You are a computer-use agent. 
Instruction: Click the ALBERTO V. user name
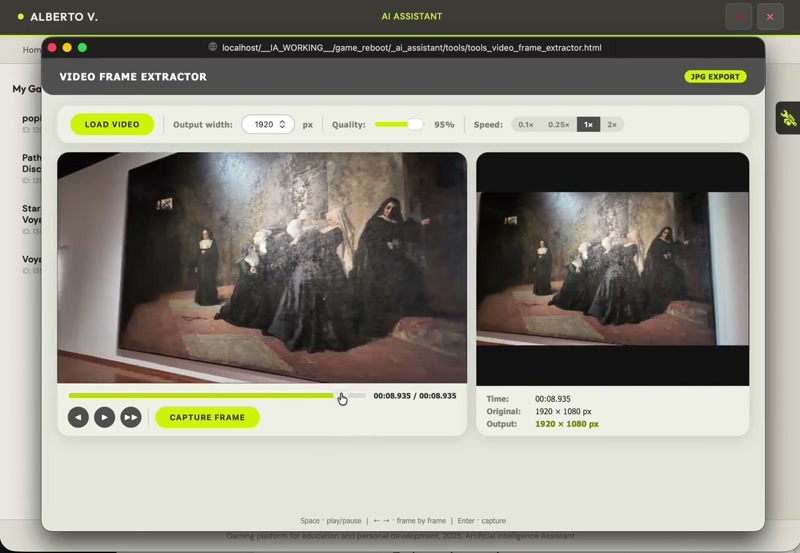[64, 17]
